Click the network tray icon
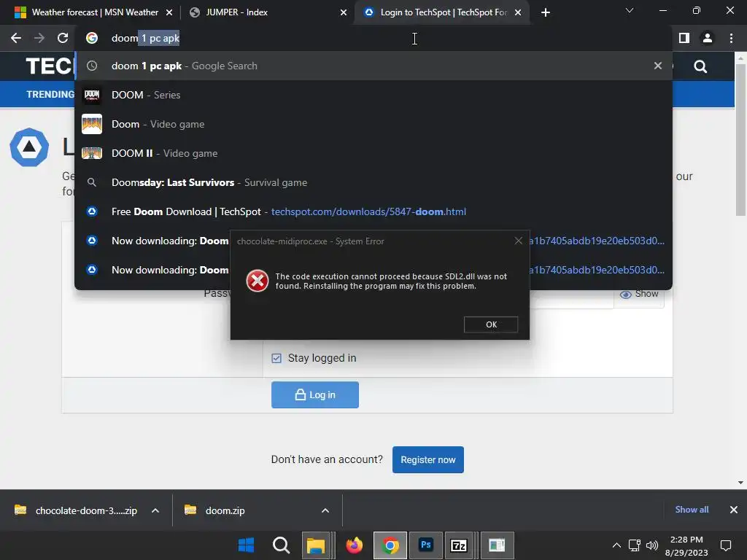The height and width of the screenshot is (560, 747). pos(635,545)
